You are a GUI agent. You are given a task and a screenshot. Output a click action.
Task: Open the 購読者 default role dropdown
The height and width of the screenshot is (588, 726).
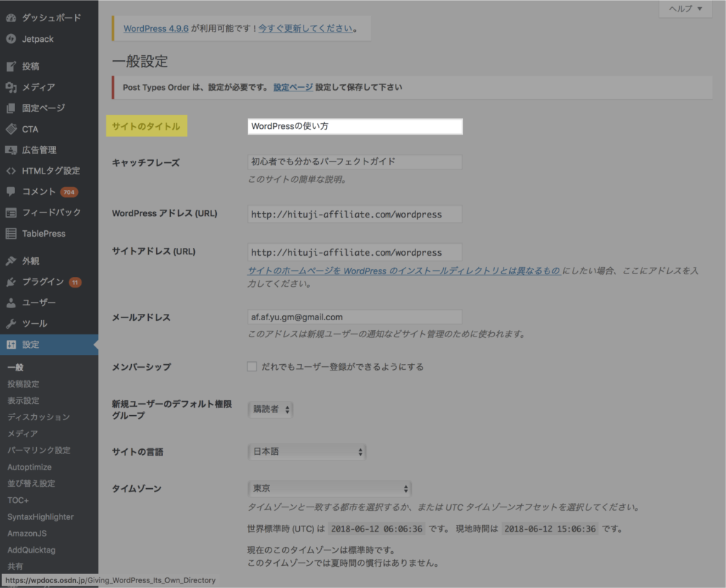(x=270, y=409)
